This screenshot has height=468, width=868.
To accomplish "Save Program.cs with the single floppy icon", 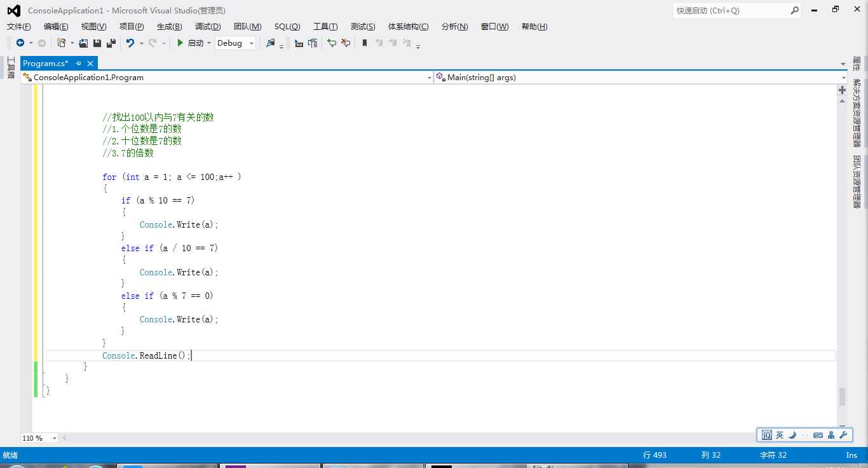I will [97, 43].
